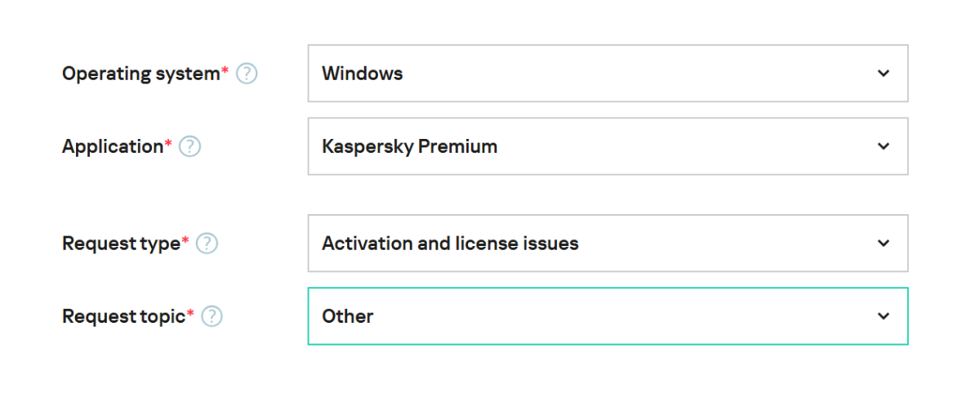
Task: Click the help icon beside Operating system
Action: click(x=247, y=74)
